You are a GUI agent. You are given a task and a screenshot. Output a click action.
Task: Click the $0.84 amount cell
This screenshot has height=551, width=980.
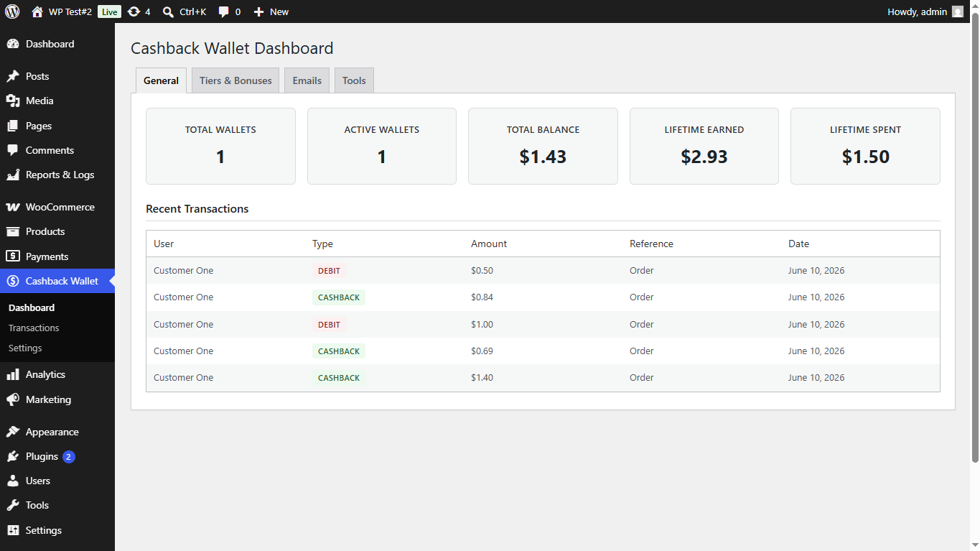click(482, 297)
